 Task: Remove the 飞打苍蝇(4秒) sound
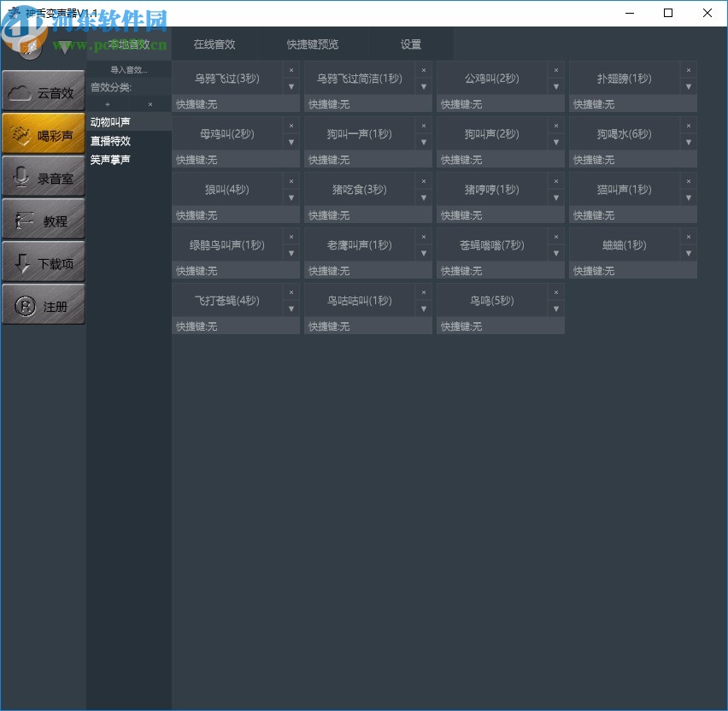click(x=291, y=292)
